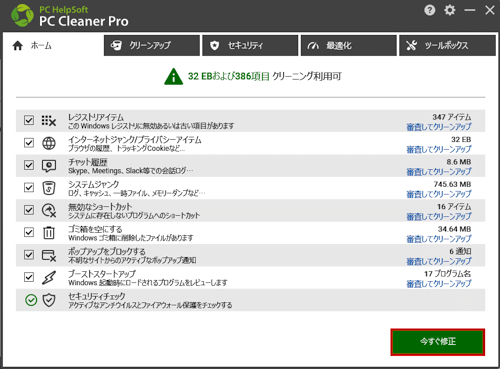Open the クリーンアップ tab
500x369 pixels.
(x=152, y=45)
